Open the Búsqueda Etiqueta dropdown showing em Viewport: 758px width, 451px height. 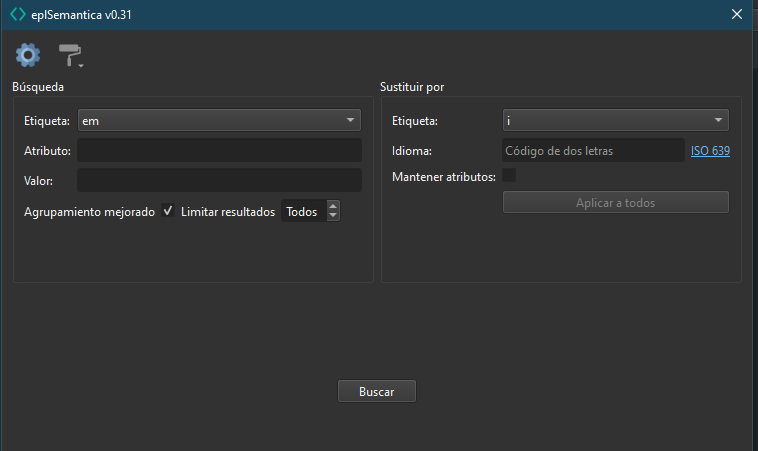pos(219,120)
